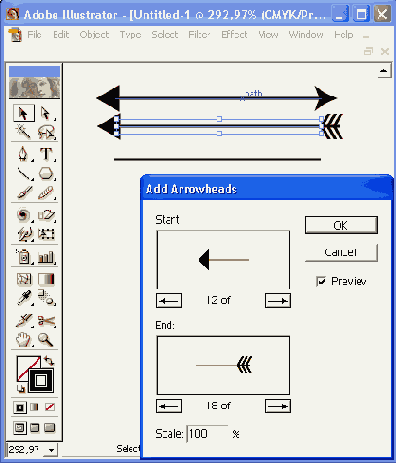Select the Direct Selection tool
Viewport: 396px width, 463px height.
tap(45, 113)
